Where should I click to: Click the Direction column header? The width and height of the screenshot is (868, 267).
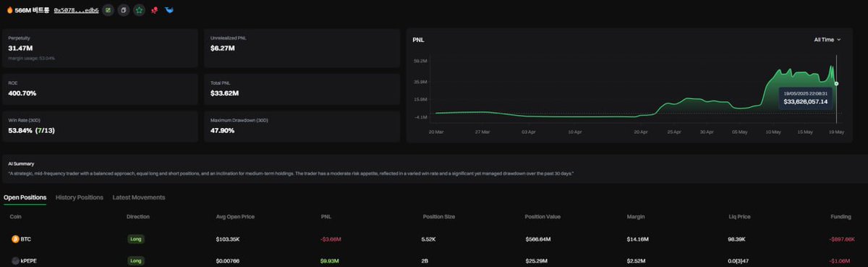137,216
